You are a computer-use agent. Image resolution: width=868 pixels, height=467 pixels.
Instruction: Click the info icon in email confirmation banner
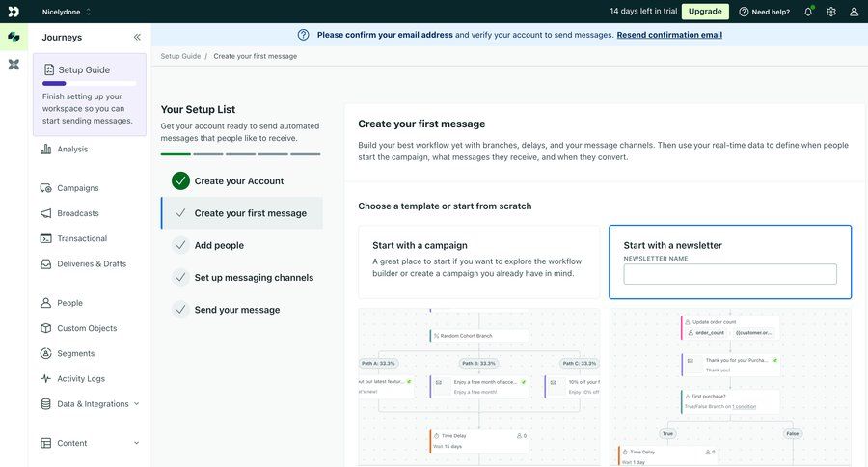[304, 35]
